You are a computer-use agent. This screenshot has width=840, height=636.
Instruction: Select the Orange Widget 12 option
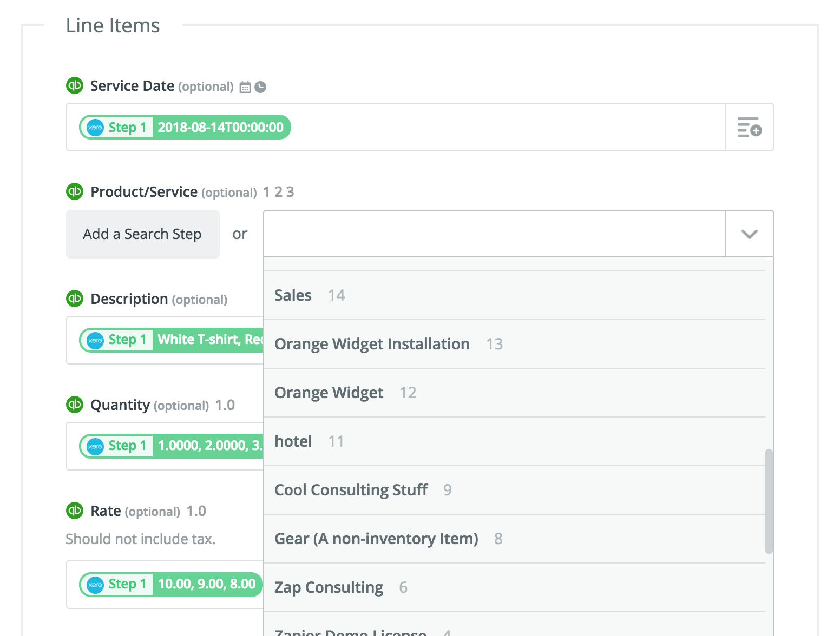[x=514, y=393]
